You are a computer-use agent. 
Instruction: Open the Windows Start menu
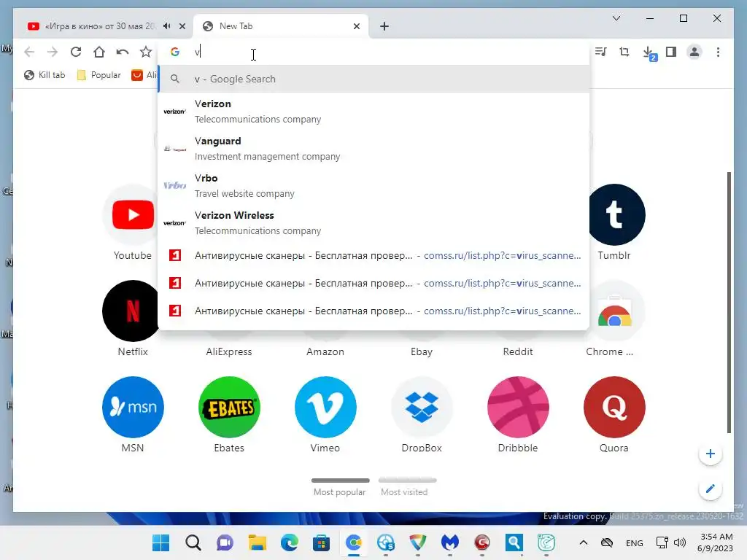pyautogui.click(x=160, y=542)
